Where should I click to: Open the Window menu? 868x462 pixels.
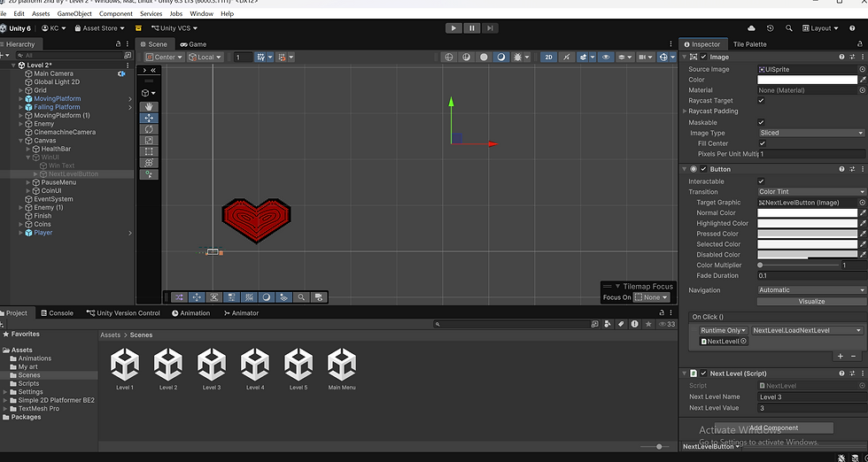(x=202, y=13)
